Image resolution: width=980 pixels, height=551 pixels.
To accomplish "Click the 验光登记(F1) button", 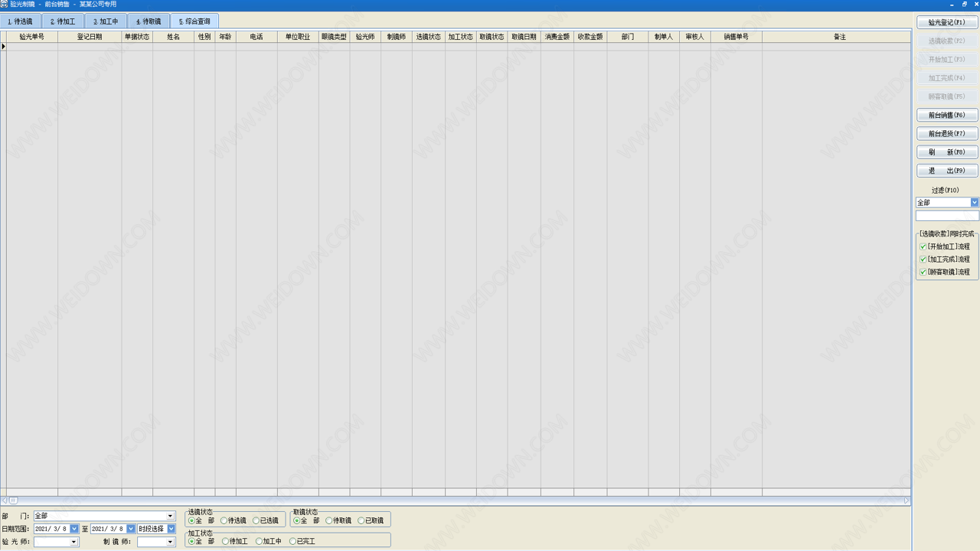I will pos(947,23).
